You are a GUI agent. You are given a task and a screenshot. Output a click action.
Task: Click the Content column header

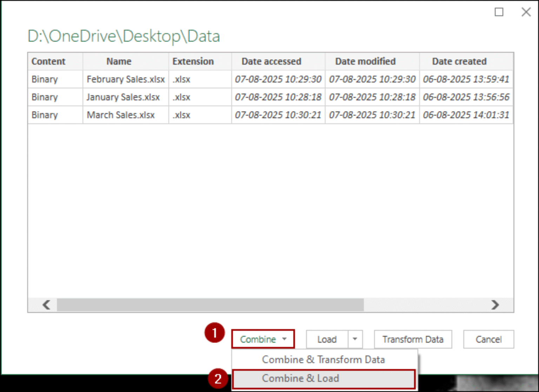coord(48,61)
